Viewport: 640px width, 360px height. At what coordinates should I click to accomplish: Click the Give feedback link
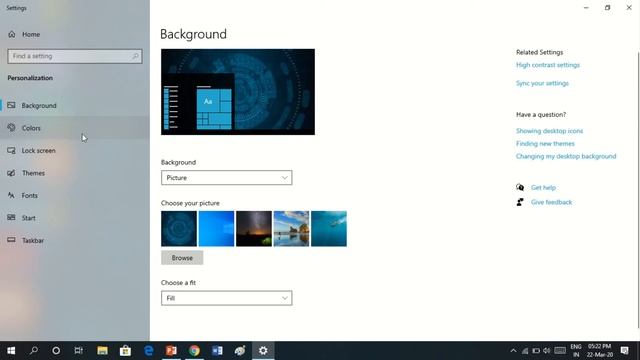pos(551,202)
